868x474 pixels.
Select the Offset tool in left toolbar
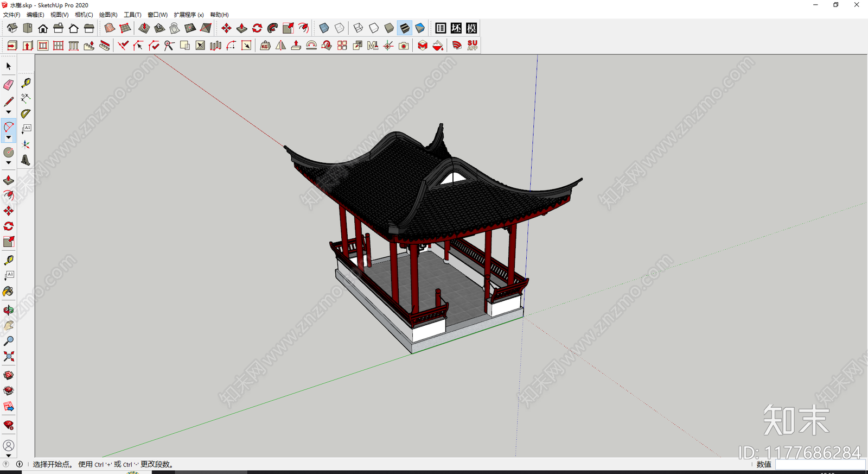(9, 195)
